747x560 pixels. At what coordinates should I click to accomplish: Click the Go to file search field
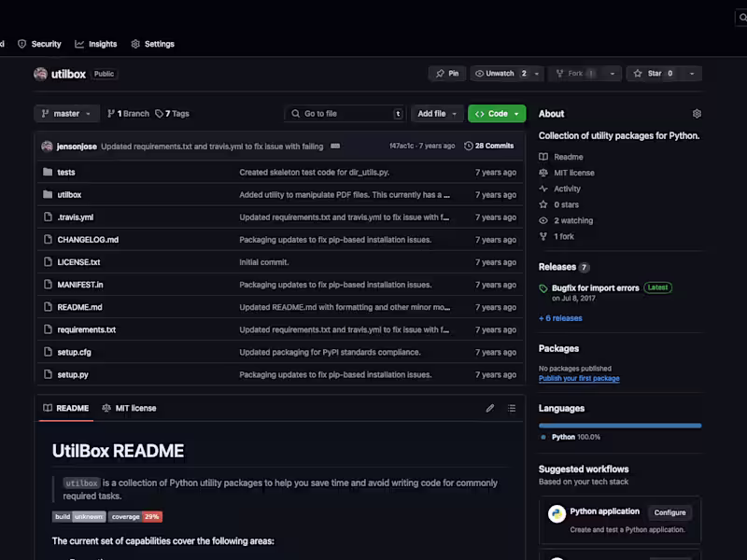click(344, 113)
